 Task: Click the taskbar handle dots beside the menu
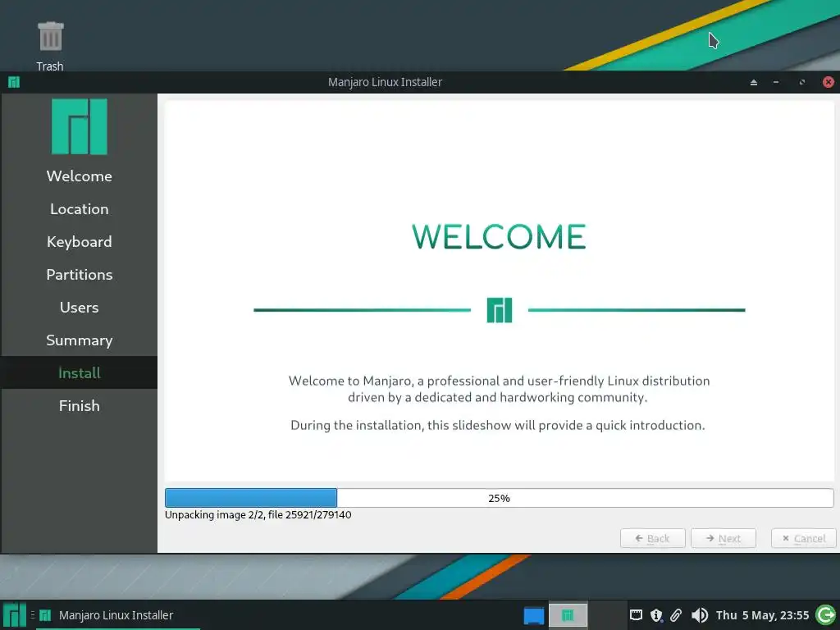pos(33,615)
